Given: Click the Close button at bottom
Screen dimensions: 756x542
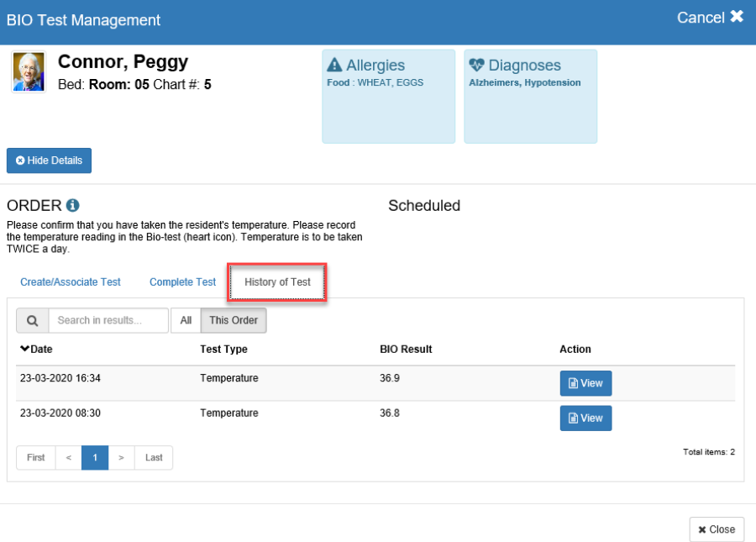Looking at the screenshot, I should tap(717, 529).
